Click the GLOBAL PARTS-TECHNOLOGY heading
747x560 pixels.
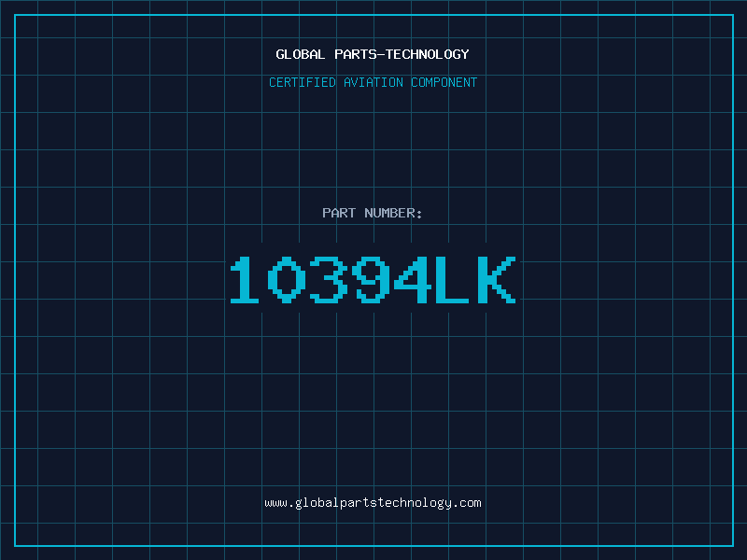click(x=373, y=54)
